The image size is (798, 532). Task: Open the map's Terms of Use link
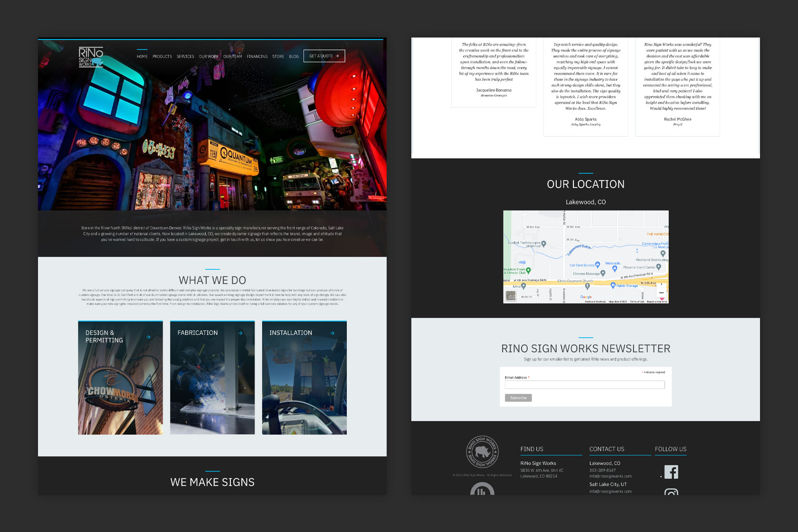click(636, 302)
